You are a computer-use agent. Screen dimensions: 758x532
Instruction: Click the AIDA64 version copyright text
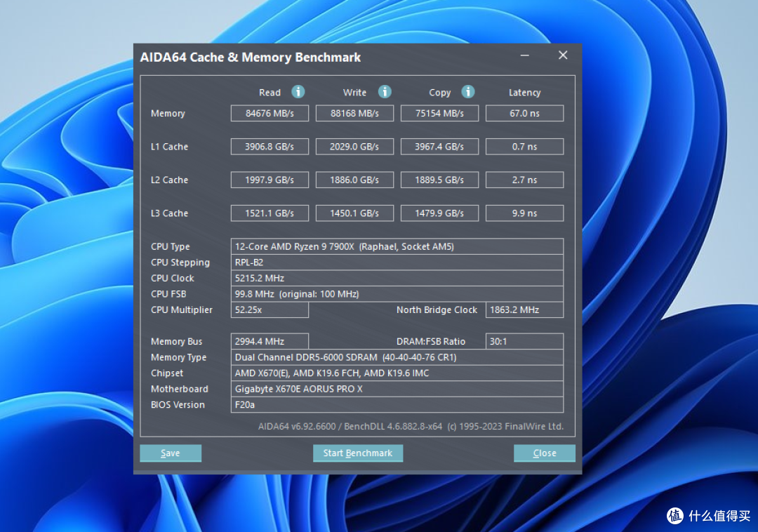coord(411,427)
